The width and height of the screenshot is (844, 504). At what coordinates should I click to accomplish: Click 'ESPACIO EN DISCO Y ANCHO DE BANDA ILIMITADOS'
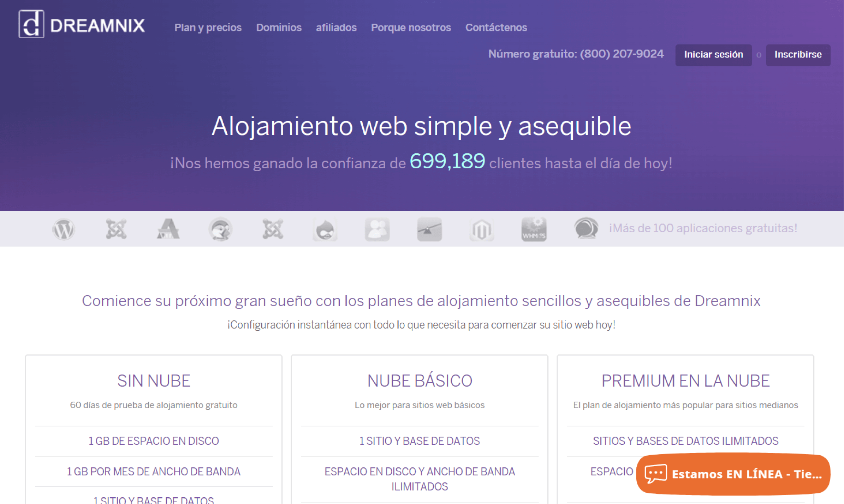(420, 479)
